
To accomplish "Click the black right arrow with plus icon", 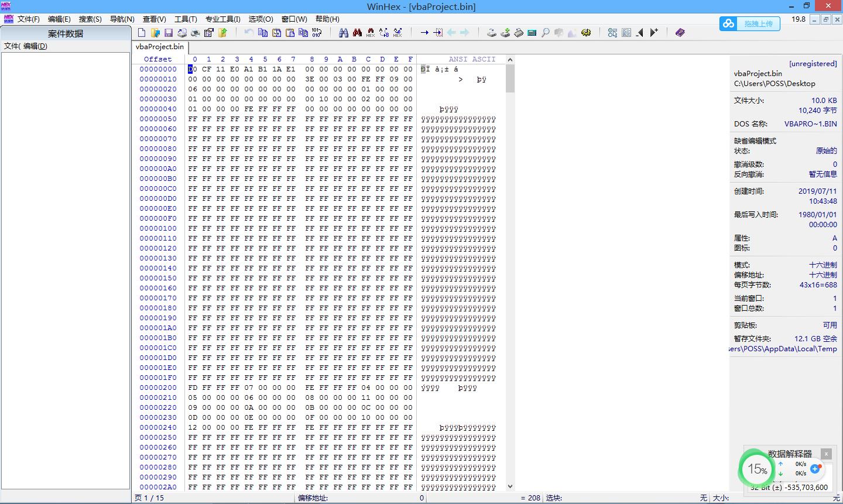I will 654,33.
